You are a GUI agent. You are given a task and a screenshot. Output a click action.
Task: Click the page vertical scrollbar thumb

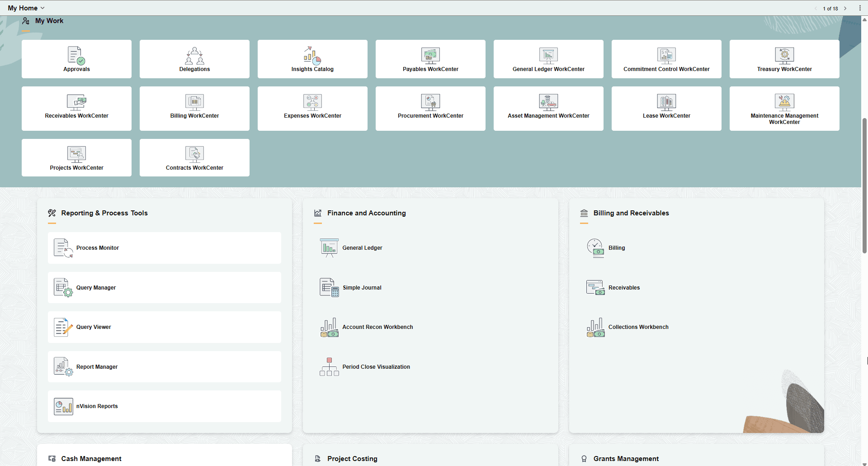click(x=864, y=185)
